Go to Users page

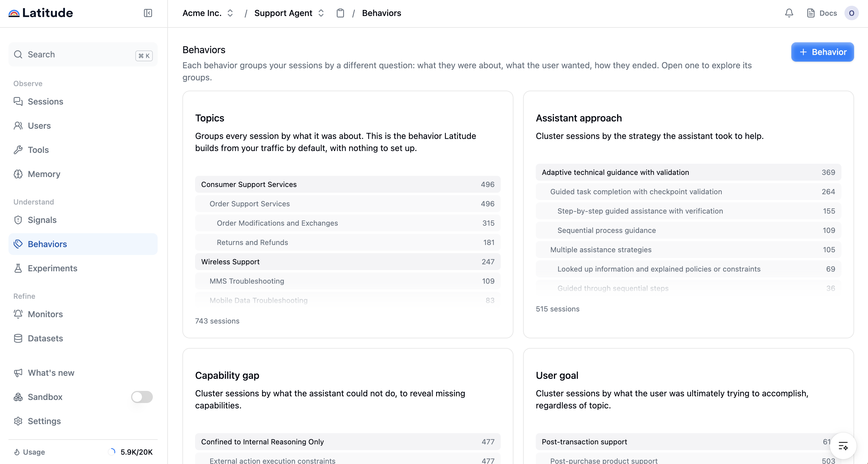pos(83,126)
